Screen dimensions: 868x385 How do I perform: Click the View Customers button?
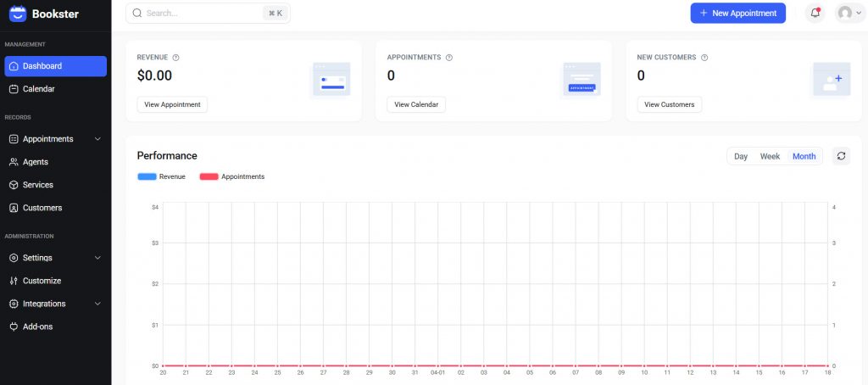click(670, 104)
